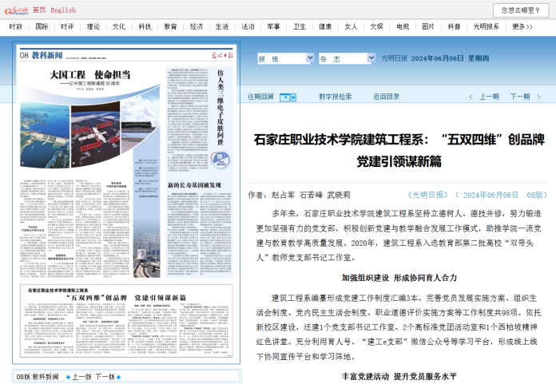The height and width of the screenshot is (392, 556).
Task: Click the date 2024年06月06日 星期四 header text
Action: point(450,58)
